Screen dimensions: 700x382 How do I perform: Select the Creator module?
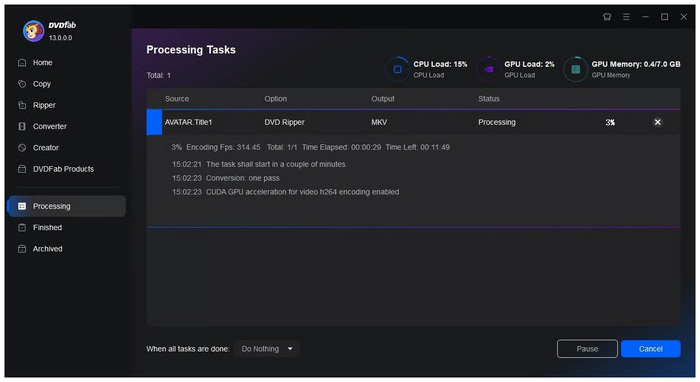(x=46, y=148)
